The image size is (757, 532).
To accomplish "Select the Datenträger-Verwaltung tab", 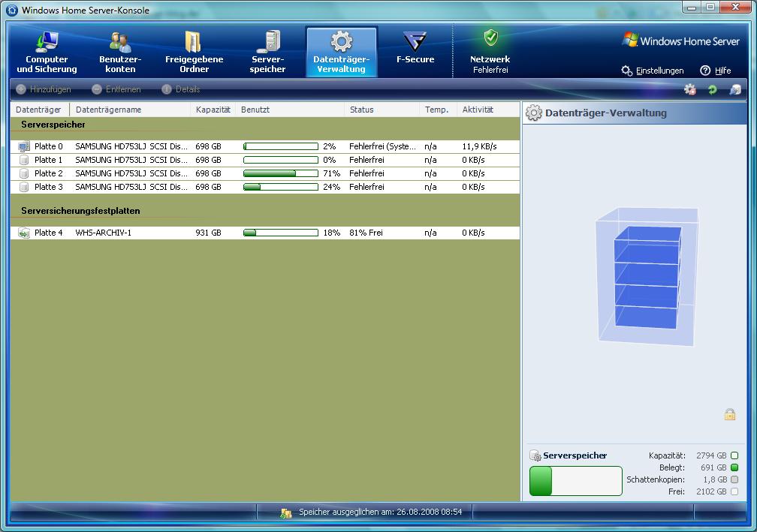I will (341, 52).
